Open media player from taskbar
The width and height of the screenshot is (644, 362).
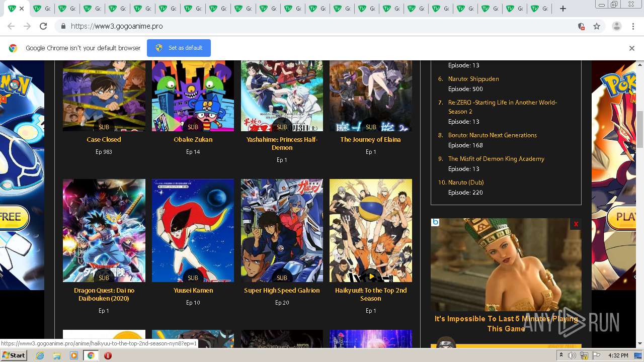click(x=74, y=355)
